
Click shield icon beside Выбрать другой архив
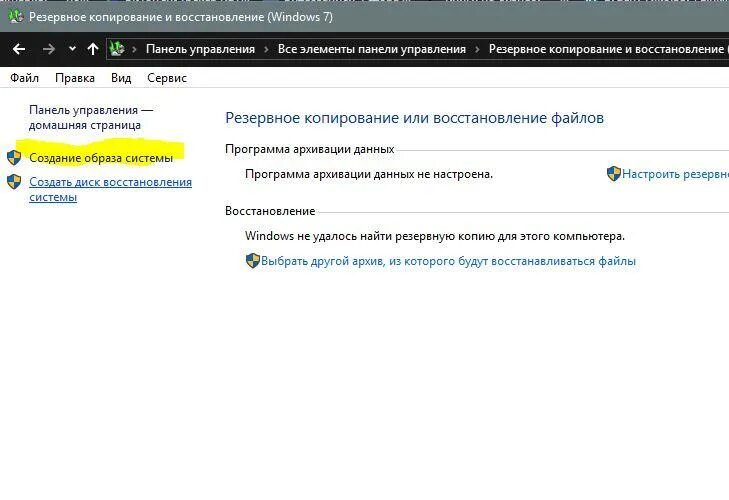[x=252, y=260]
